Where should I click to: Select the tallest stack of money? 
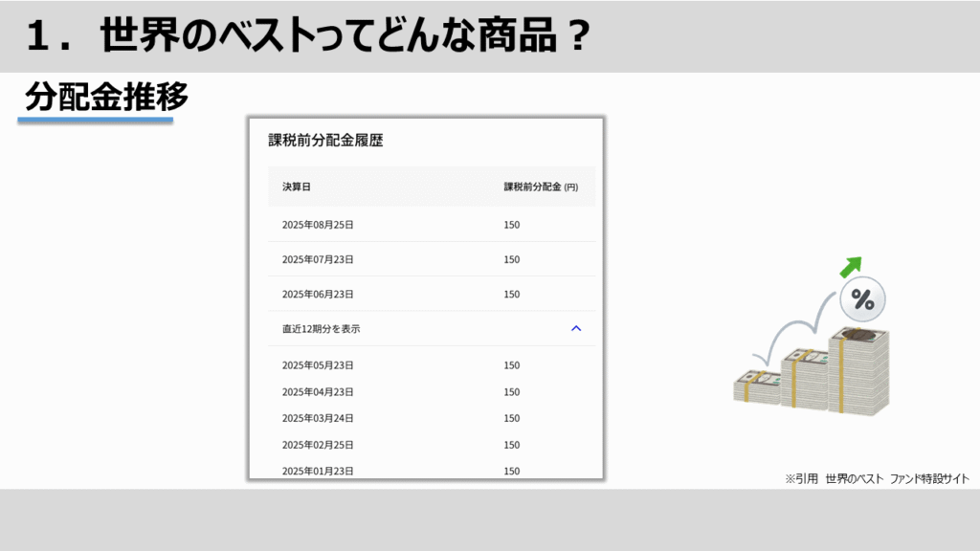(858, 371)
